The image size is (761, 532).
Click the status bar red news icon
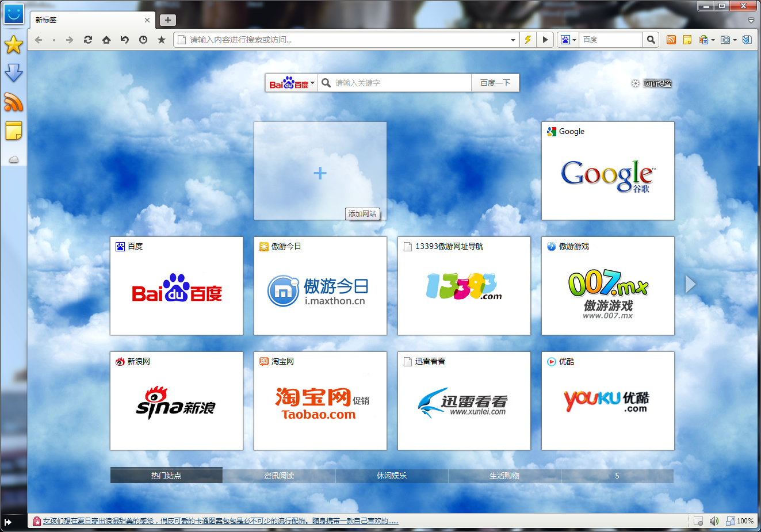pos(37,521)
